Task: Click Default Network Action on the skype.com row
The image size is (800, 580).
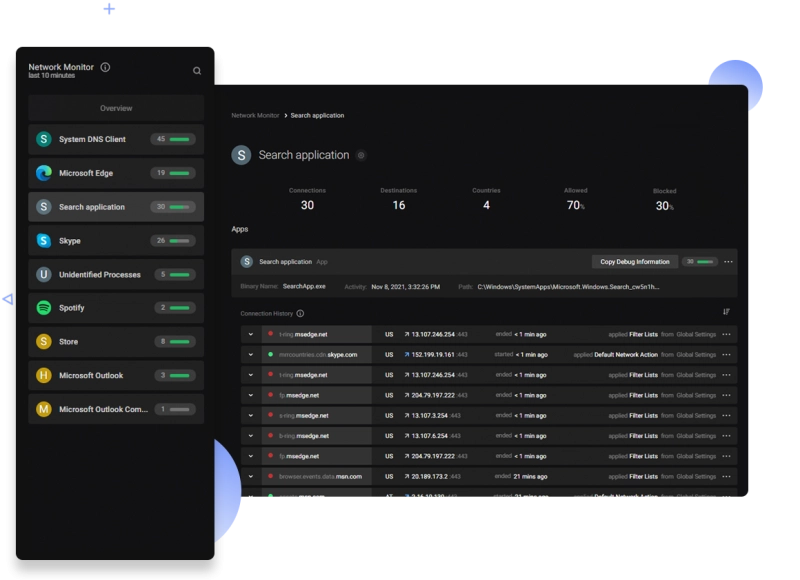Action: 626,355
